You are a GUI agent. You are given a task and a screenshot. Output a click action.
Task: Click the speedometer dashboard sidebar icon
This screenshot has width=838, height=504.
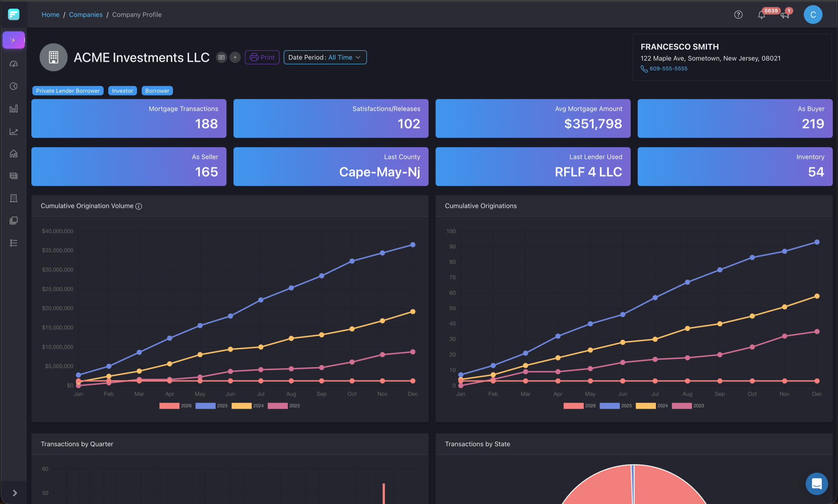coord(14,64)
